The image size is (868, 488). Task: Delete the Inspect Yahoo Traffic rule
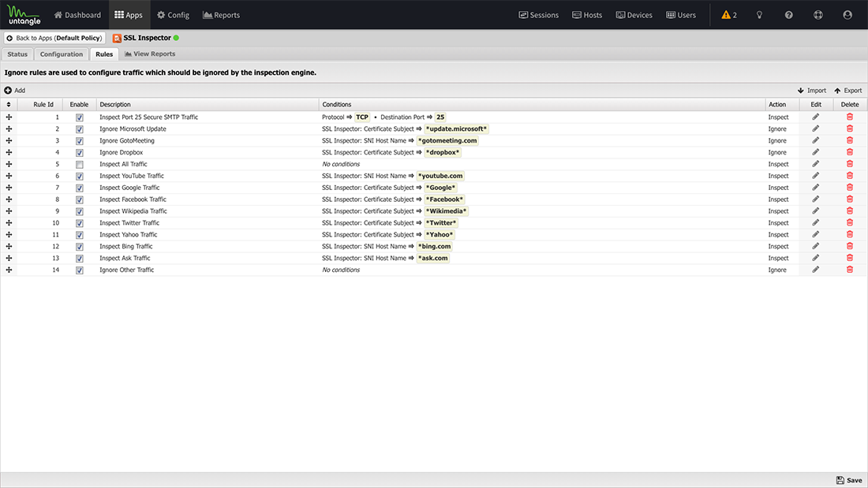[x=850, y=235]
